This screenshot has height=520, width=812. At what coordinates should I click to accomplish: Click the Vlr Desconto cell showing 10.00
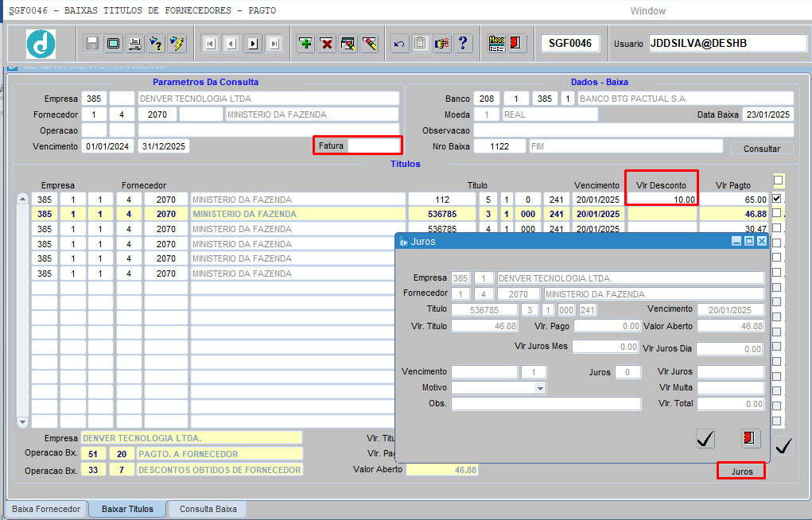[662, 200]
